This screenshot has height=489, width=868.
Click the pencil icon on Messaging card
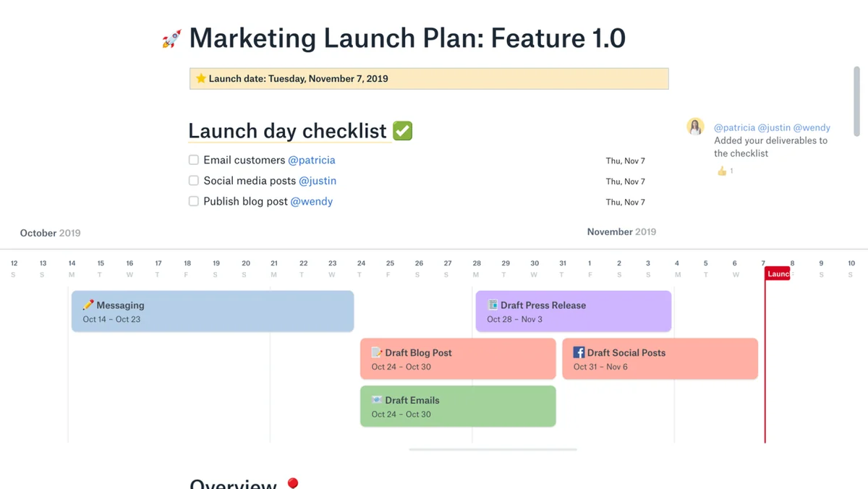[x=88, y=305]
